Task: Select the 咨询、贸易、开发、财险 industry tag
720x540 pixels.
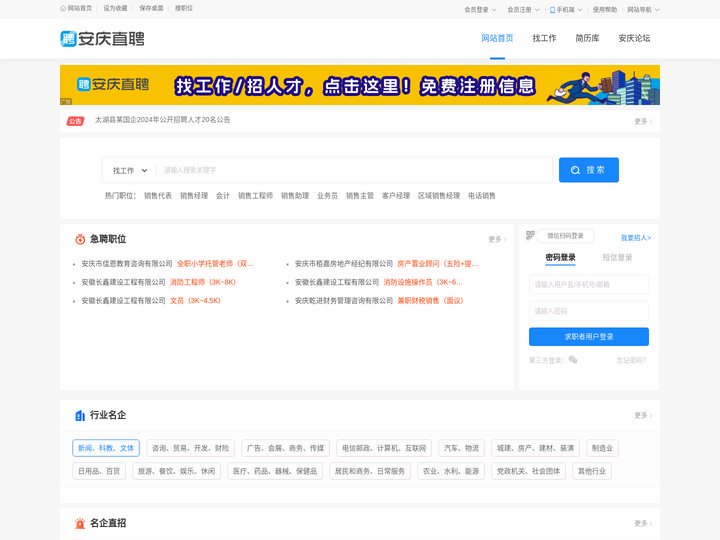Action: pyautogui.click(x=190, y=448)
